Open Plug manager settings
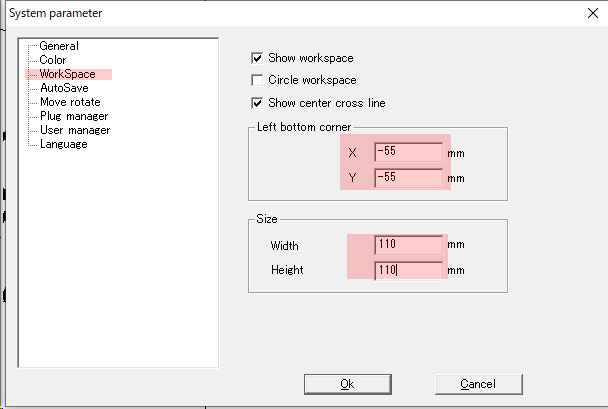608x409 pixels. pos(74,116)
